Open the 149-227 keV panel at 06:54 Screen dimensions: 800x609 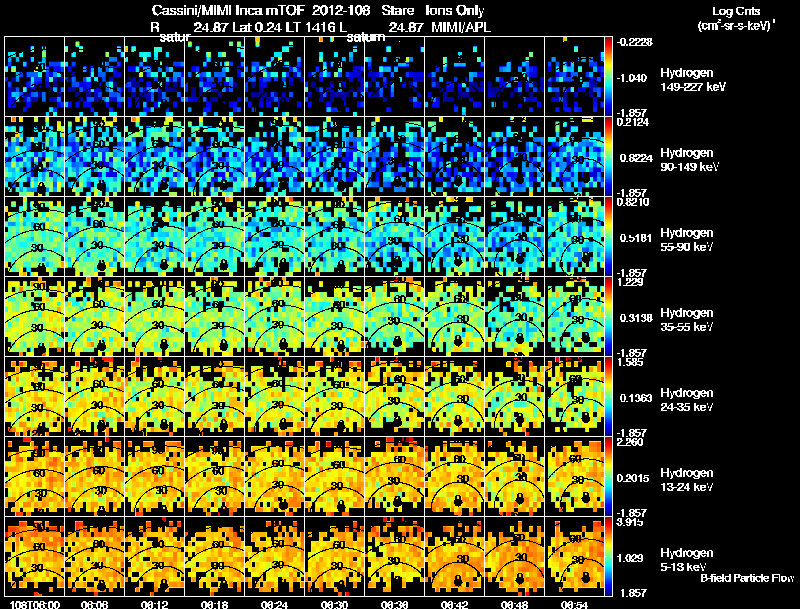(574, 77)
